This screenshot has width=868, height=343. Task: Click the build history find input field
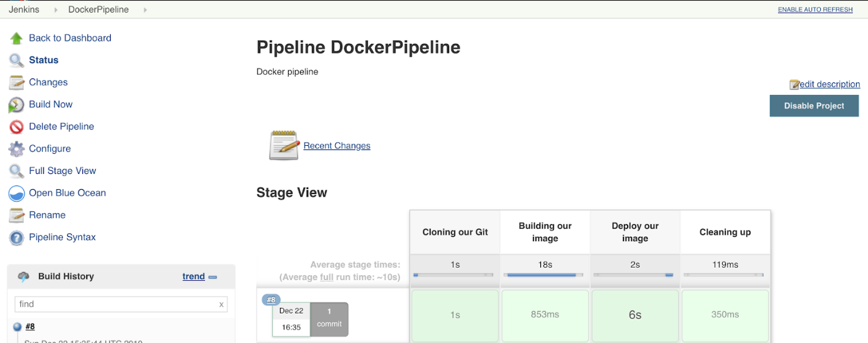121,304
